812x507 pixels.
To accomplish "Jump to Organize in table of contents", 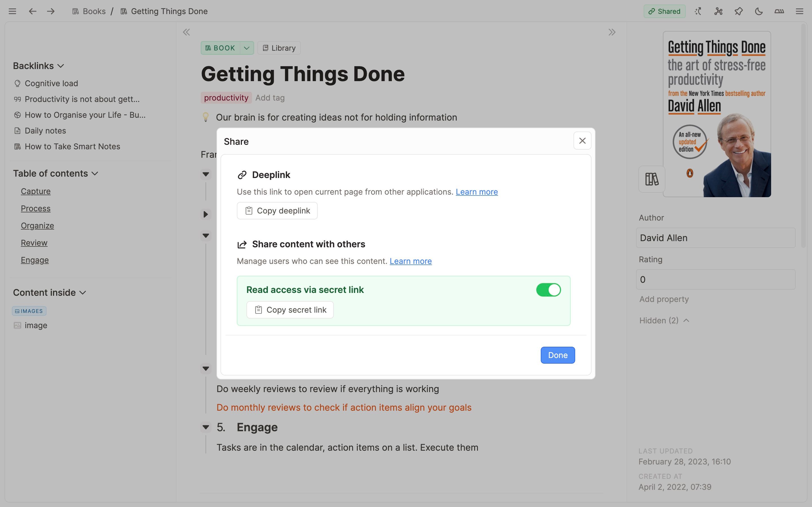I will 37,226.
